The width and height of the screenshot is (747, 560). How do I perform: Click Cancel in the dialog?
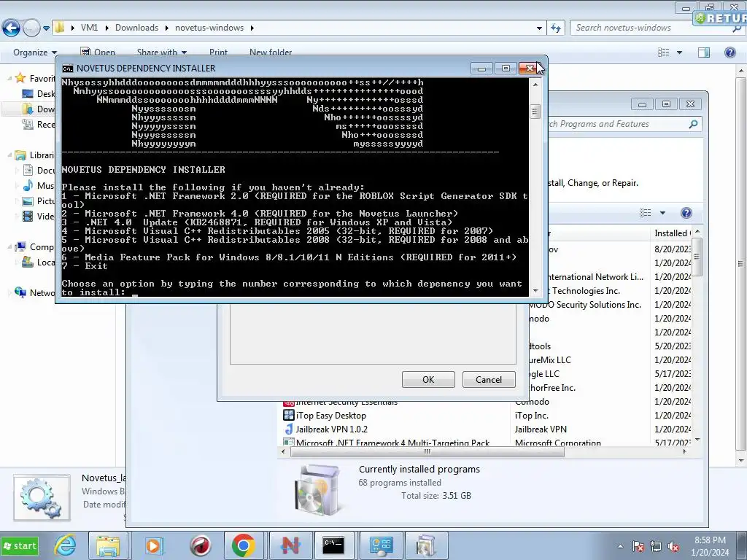tap(489, 379)
